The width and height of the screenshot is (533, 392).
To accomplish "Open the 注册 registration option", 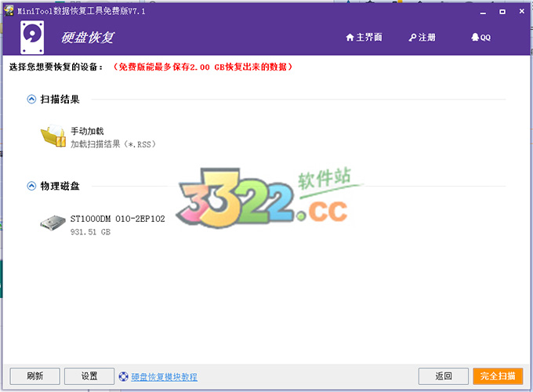I will [422, 38].
